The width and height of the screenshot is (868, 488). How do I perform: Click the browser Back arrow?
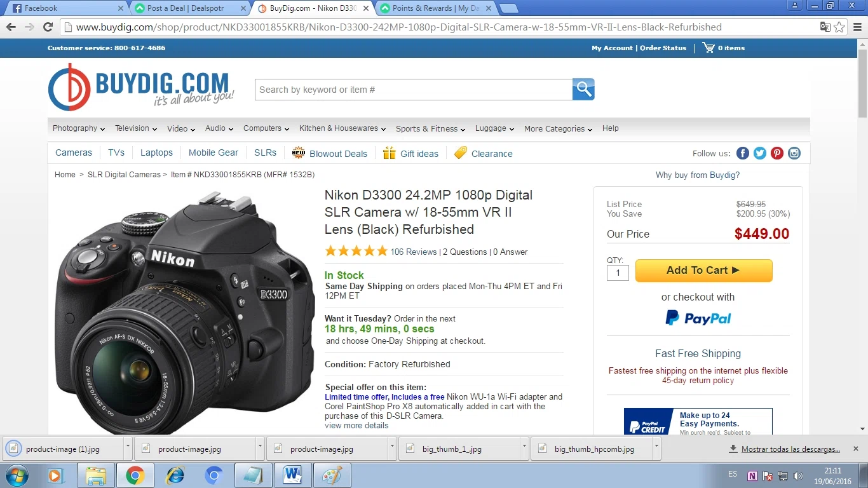click(11, 27)
